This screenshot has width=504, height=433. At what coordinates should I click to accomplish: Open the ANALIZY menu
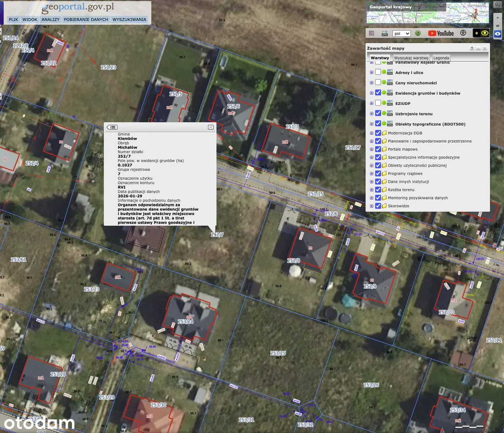click(50, 19)
